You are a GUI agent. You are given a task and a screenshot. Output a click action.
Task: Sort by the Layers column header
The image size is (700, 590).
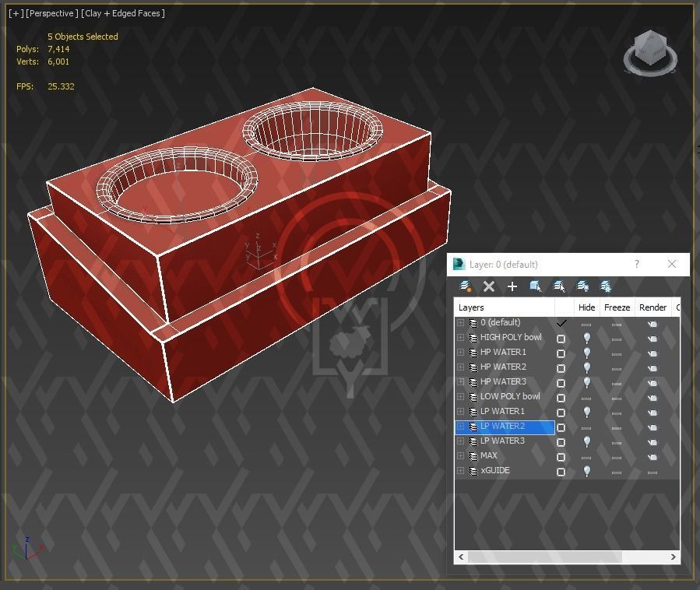(505, 307)
